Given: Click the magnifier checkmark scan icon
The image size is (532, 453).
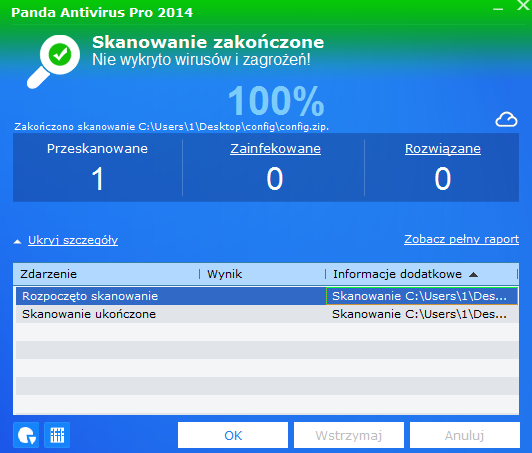Looking at the screenshot, I should click(53, 61).
